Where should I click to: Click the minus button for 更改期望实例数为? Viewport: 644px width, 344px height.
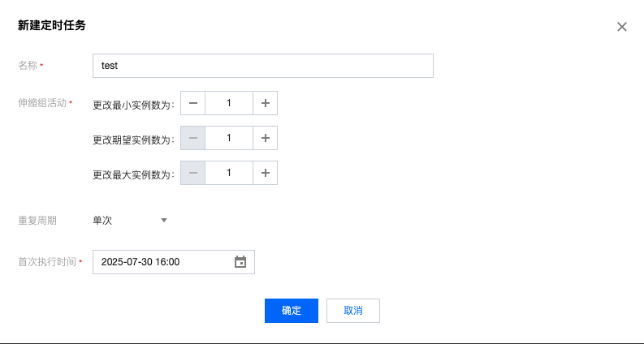point(192,138)
